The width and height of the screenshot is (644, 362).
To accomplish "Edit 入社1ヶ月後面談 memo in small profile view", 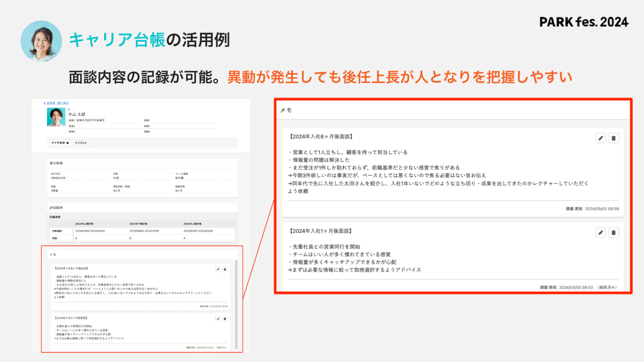I will click(x=218, y=319).
